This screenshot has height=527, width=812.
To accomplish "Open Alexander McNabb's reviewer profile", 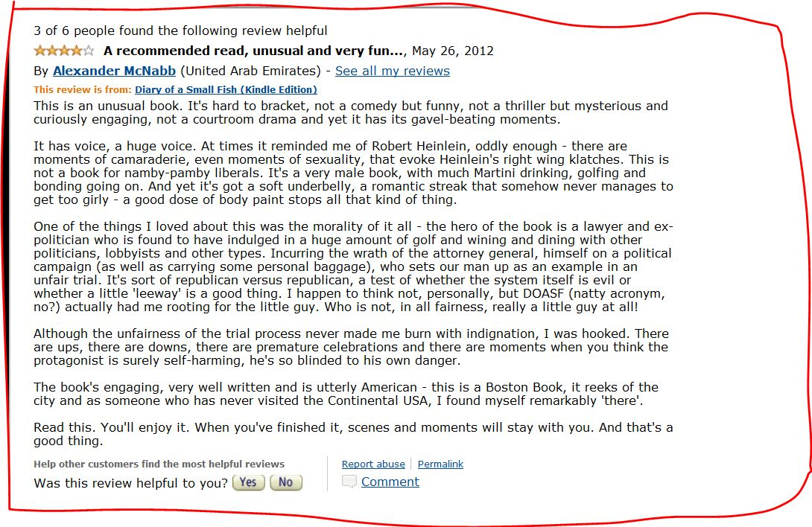I will pos(115,71).
